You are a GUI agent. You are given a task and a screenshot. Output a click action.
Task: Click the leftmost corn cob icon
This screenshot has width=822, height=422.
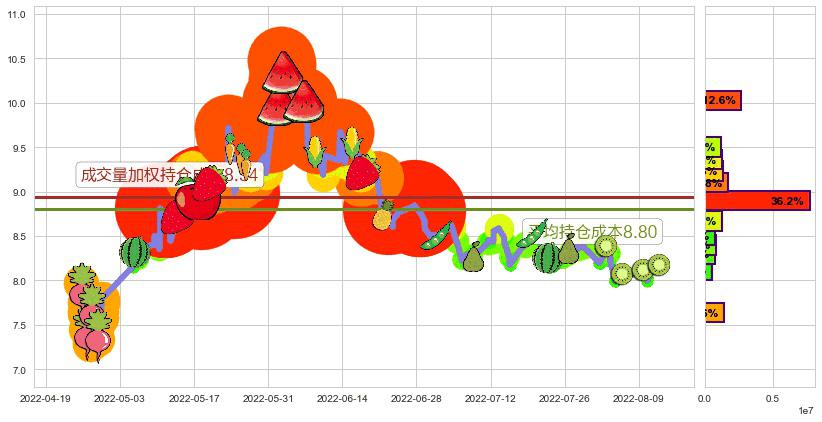click(x=315, y=152)
